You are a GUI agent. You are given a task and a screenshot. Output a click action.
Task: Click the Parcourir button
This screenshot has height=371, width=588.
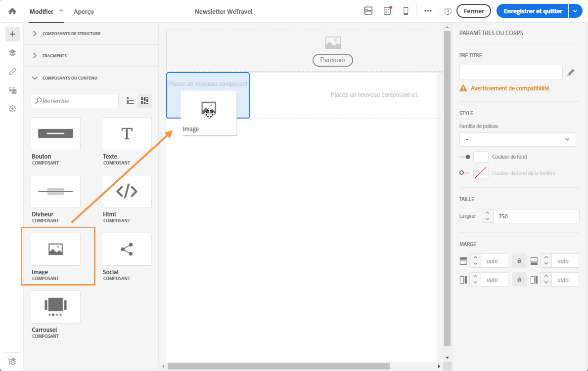coord(333,60)
